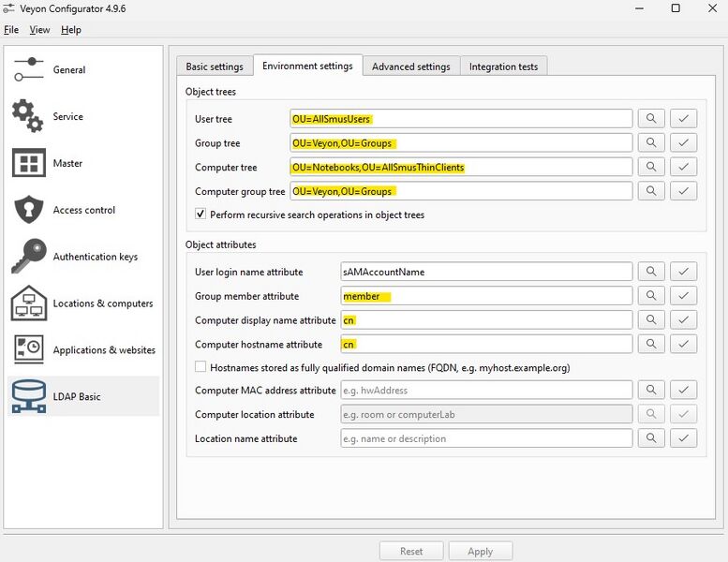The image size is (728, 562).
Task: Test the Group tree with checkmark
Action: [x=683, y=143]
